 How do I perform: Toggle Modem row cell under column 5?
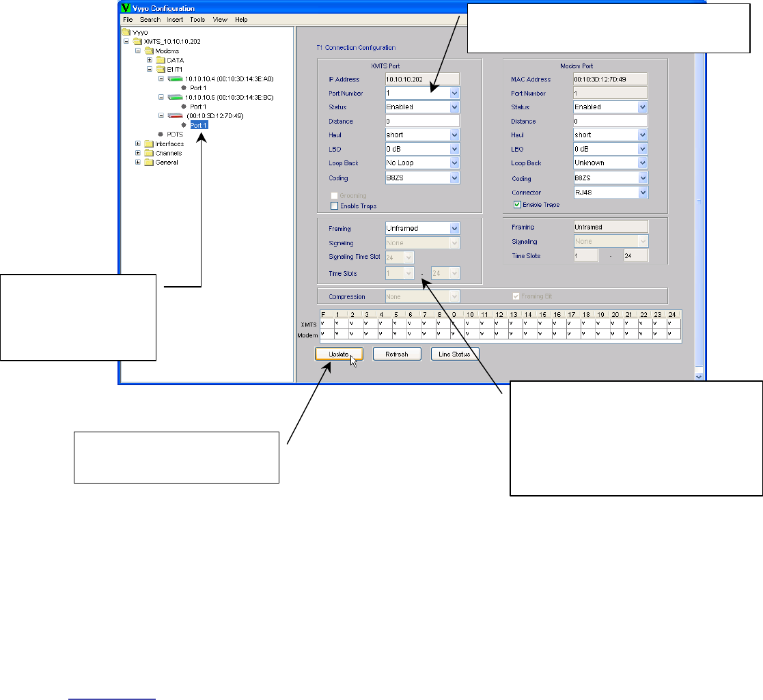click(x=400, y=334)
